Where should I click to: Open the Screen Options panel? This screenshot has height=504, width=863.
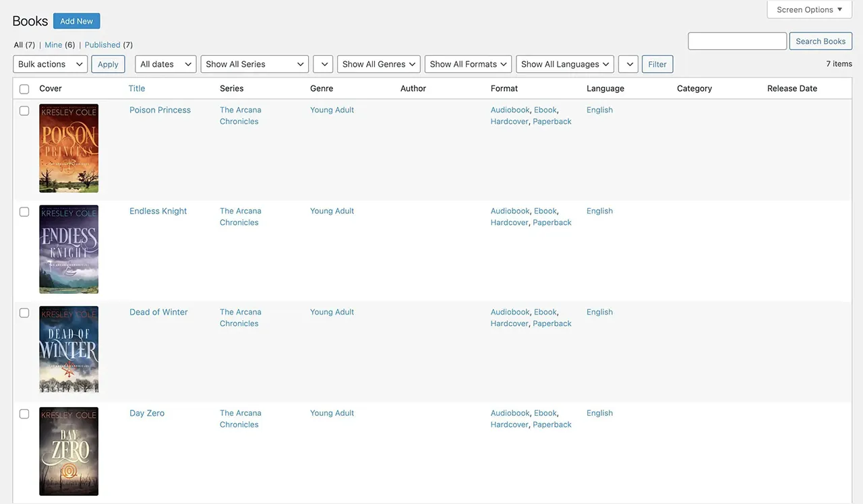808,9
